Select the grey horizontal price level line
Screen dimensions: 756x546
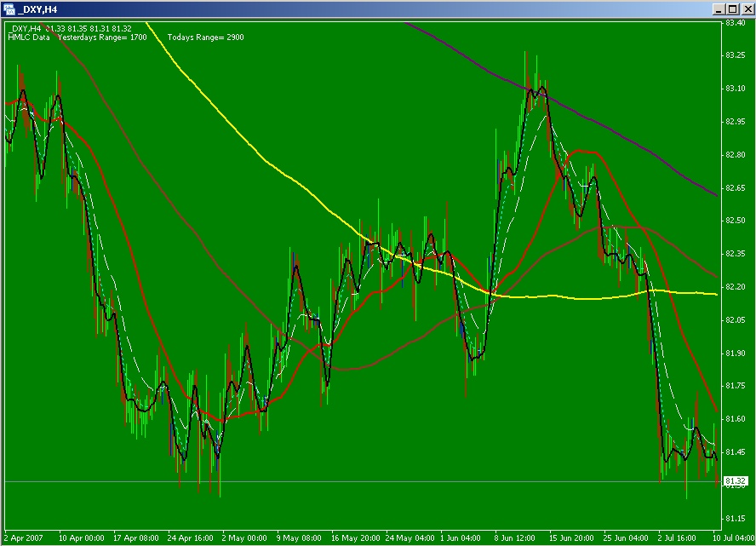[x=362, y=481]
